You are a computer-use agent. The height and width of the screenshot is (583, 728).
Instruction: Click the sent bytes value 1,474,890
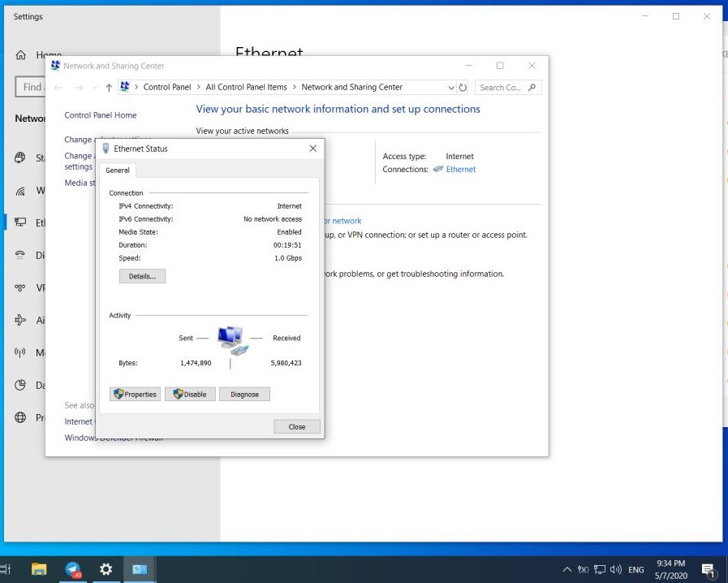(196, 363)
